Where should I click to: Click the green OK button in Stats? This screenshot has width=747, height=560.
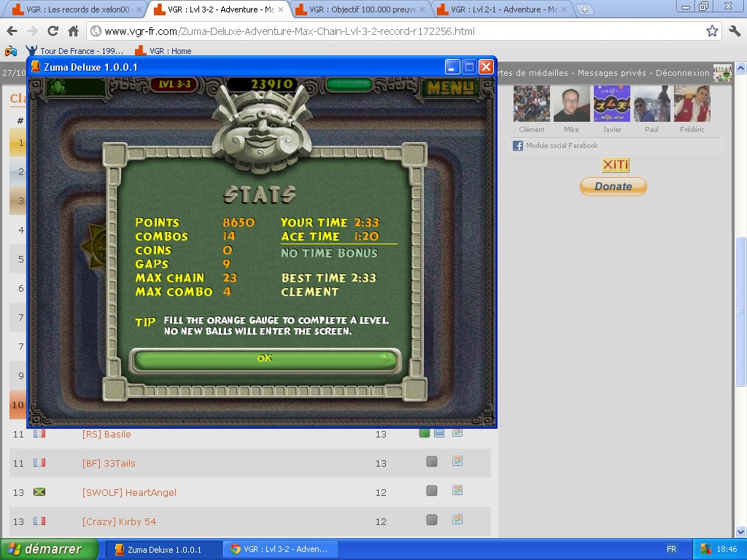click(x=265, y=359)
